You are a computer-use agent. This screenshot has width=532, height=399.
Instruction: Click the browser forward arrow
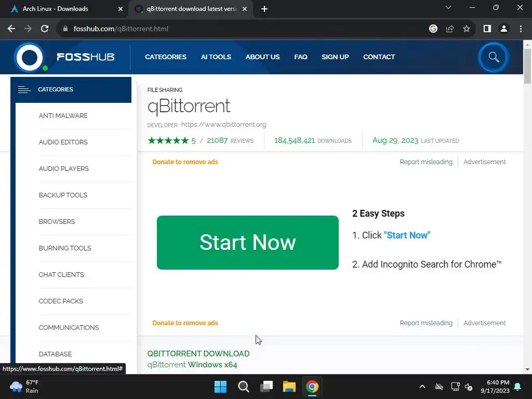click(28, 29)
